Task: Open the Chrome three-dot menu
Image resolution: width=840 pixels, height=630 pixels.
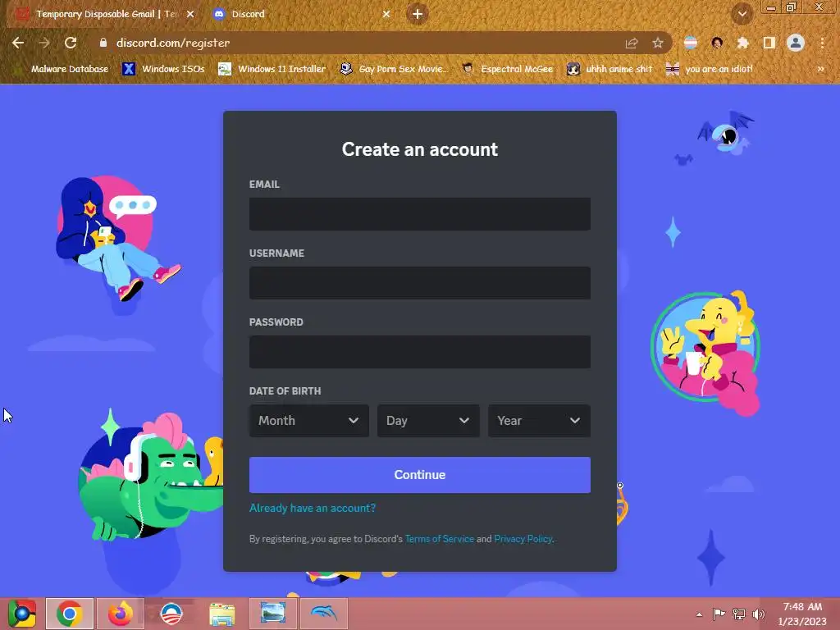Action: pos(822,43)
